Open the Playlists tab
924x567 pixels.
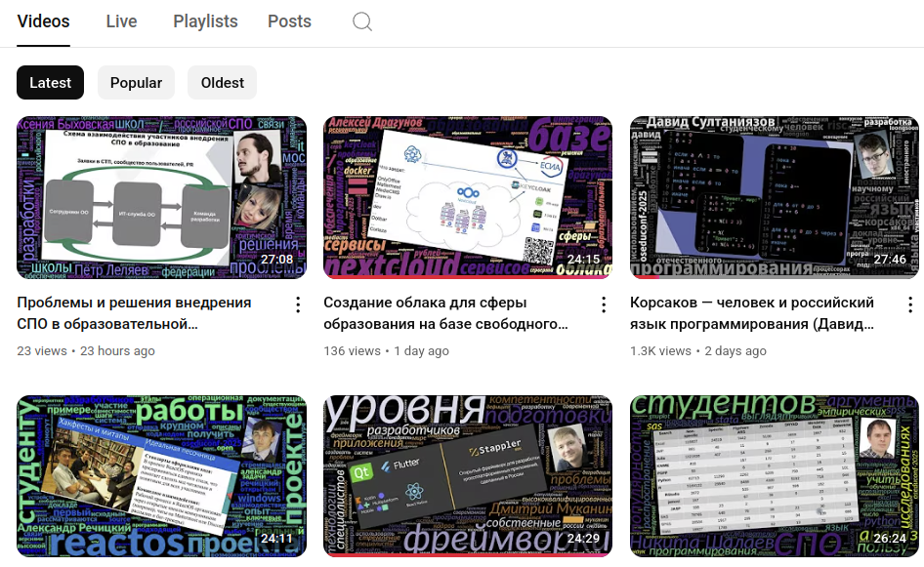[x=205, y=21]
